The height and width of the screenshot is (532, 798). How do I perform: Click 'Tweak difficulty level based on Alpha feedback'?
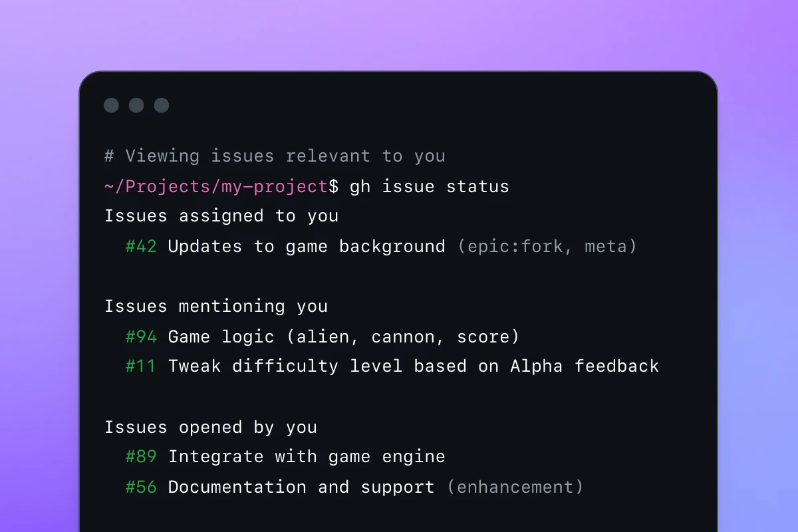(x=414, y=366)
